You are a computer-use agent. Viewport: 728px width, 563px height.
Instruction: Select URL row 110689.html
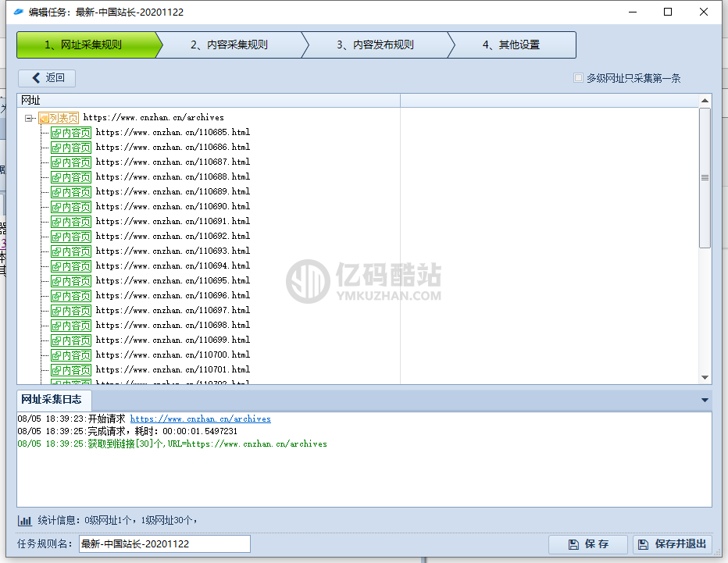173,191
